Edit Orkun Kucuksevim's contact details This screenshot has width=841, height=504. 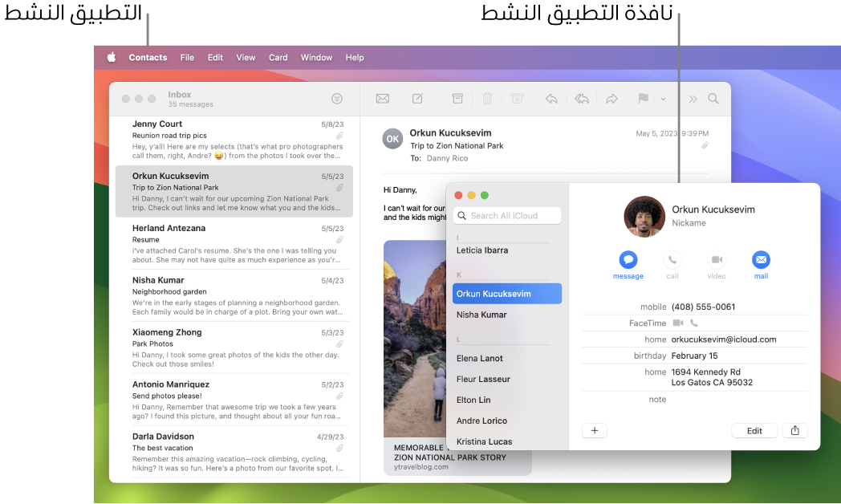coord(754,430)
